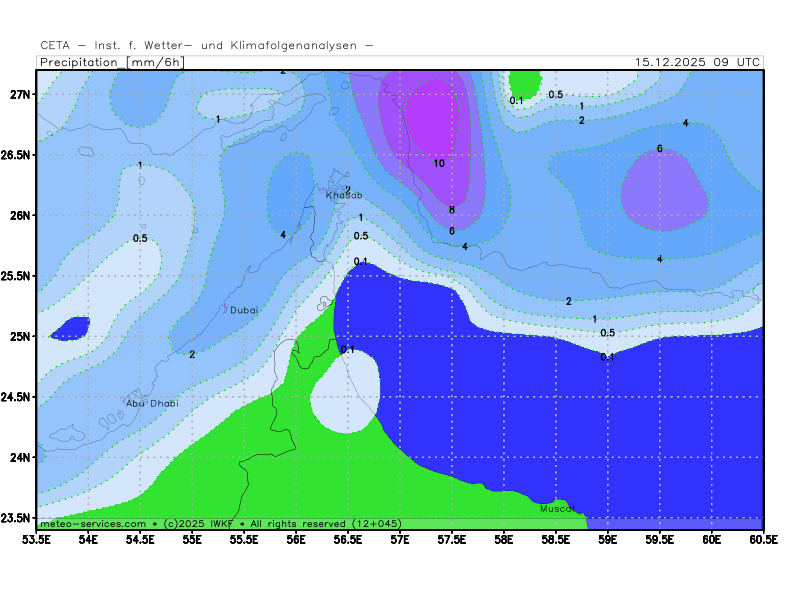800x600 pixels.
Task: Click the 53.5E longitude axis label
Action: [x=37, y=539]
